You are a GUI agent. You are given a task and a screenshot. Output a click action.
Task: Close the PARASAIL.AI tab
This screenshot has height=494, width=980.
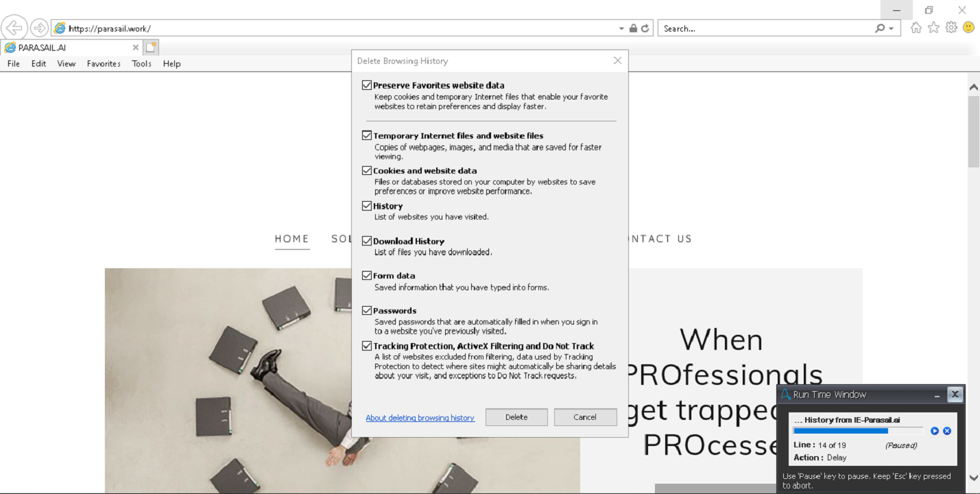coord(135,47)
